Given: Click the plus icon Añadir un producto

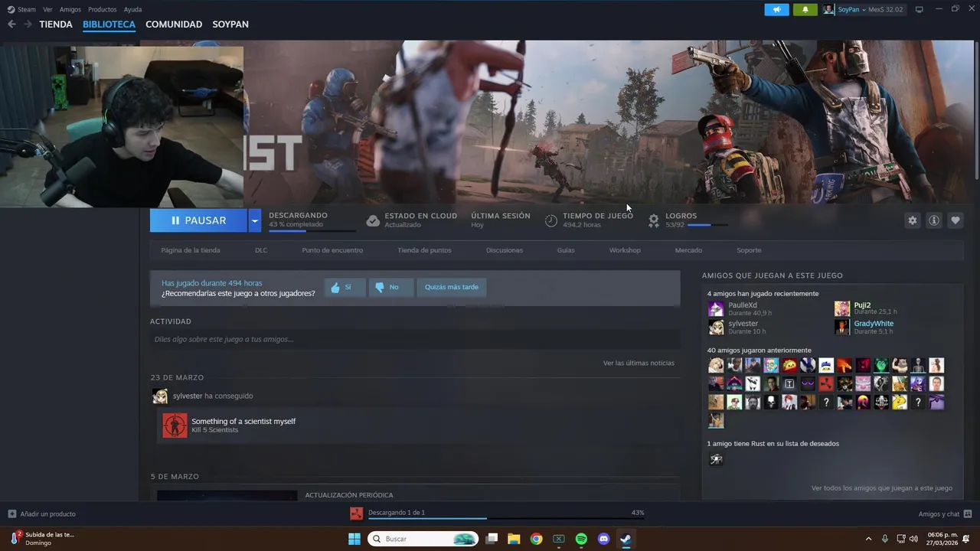Looking at the screenshot, I should pos(11,514).
